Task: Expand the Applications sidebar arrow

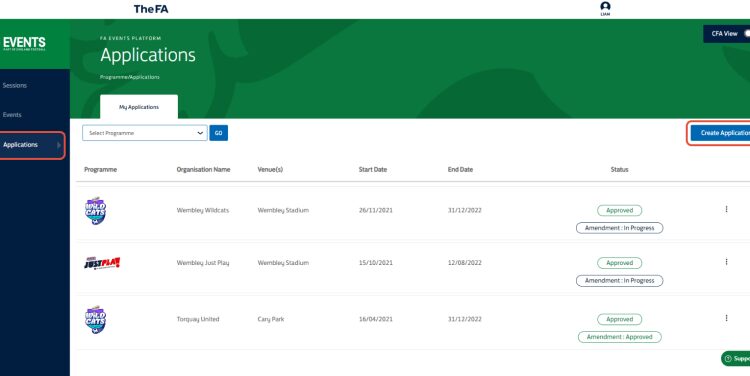Action: pos(59,145)
